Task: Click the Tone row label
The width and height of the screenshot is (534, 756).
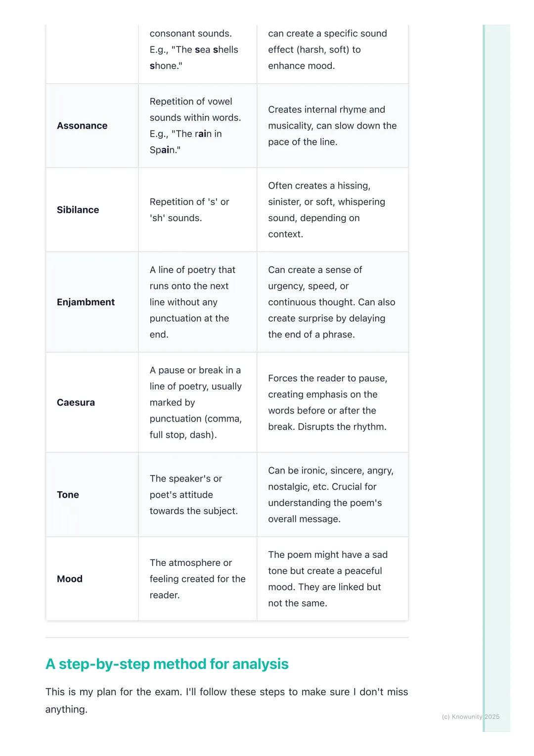Action: coord(68,495)
